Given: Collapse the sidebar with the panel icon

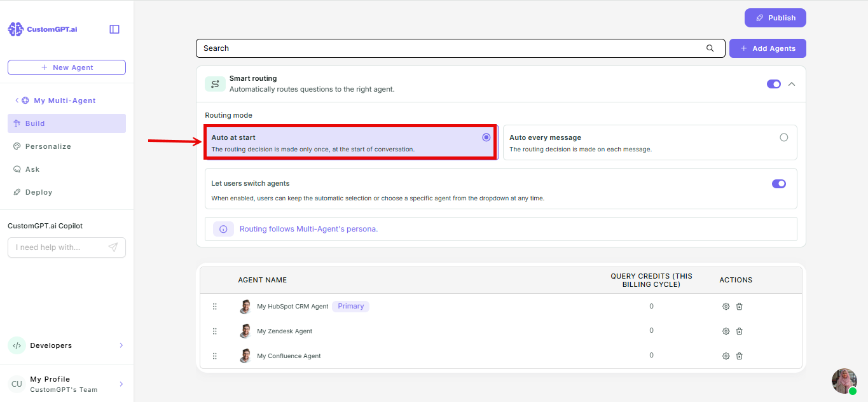Looking at the screenshot, I should coord(114,29).
